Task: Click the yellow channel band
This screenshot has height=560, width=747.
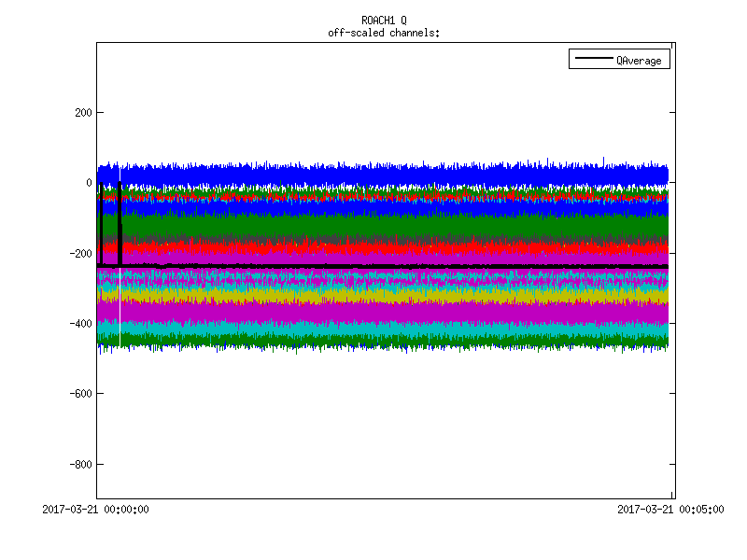Action: pos(373,293)
